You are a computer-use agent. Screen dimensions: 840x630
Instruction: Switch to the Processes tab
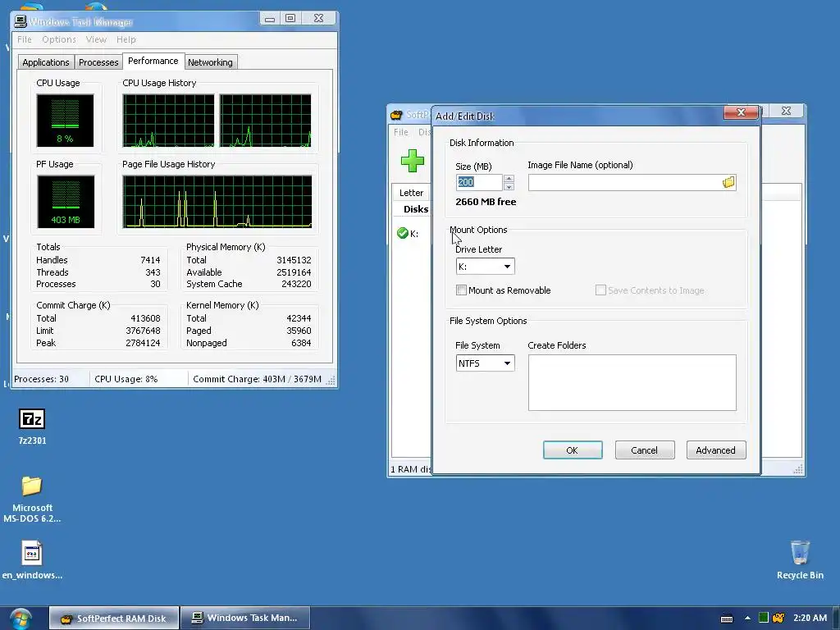pyautogui.click(x=98, y=62)
